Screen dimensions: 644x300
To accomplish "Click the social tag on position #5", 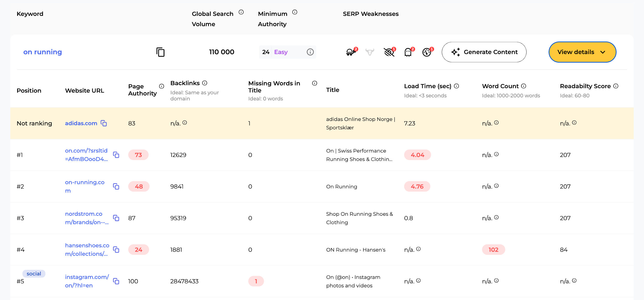I will (34, 273).
